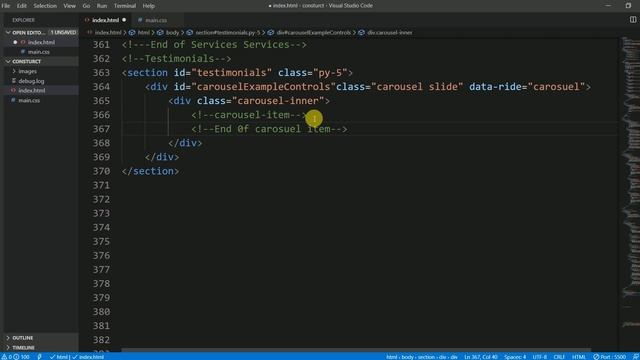Open debug.log in the file tree
The image size is (640, 360).
point(31,81)
